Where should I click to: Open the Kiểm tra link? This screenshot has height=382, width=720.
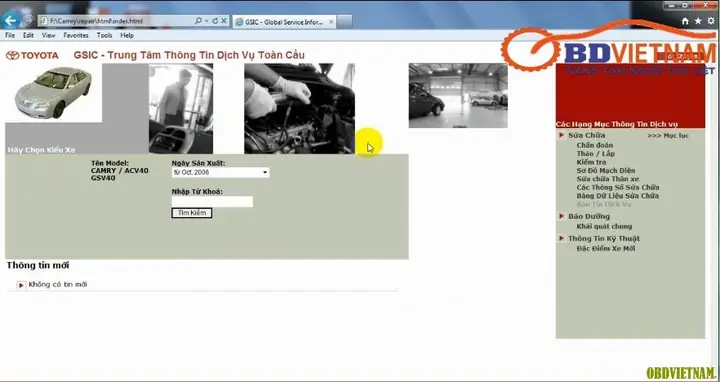[591, 162]
